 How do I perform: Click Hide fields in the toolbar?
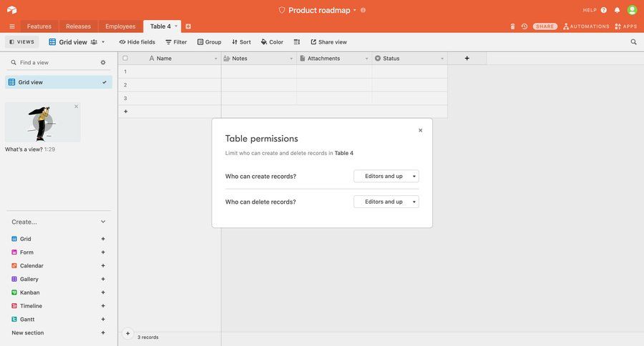coord(137,42)
